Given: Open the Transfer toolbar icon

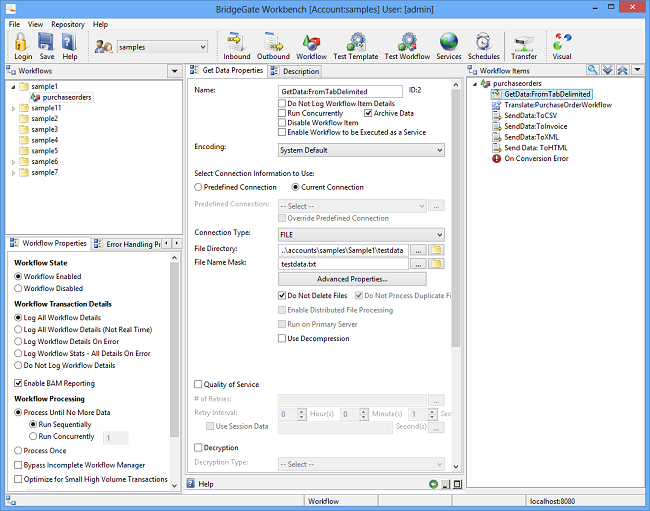Looking at the screenshot, I should click(x=524, y=43).
